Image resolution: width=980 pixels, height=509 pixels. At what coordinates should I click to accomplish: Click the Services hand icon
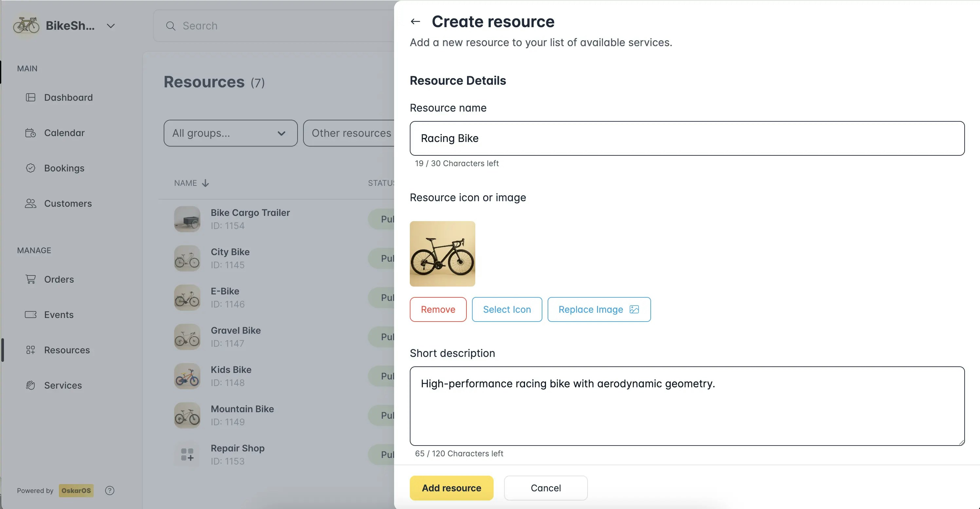point(30,385)
